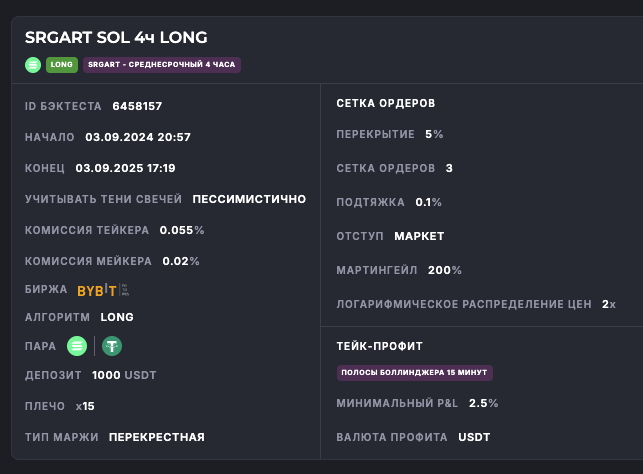Click the ПЕССИМИСТИЧНО candle shadows value
The image size is (643, 474).
[249, 199]
